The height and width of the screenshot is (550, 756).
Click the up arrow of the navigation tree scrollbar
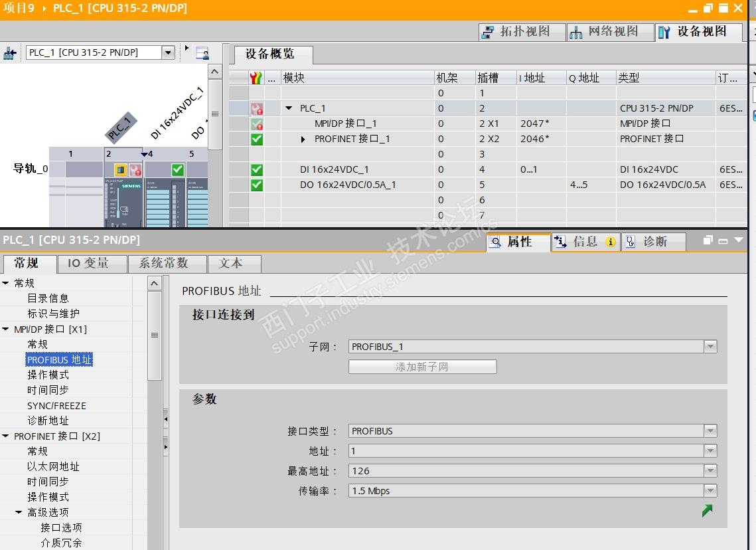point(154,283)
